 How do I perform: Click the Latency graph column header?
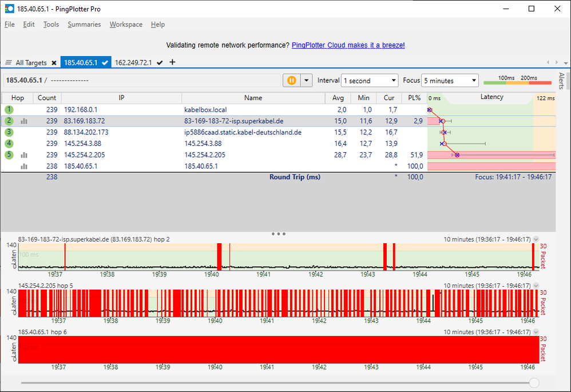(491, 97)
